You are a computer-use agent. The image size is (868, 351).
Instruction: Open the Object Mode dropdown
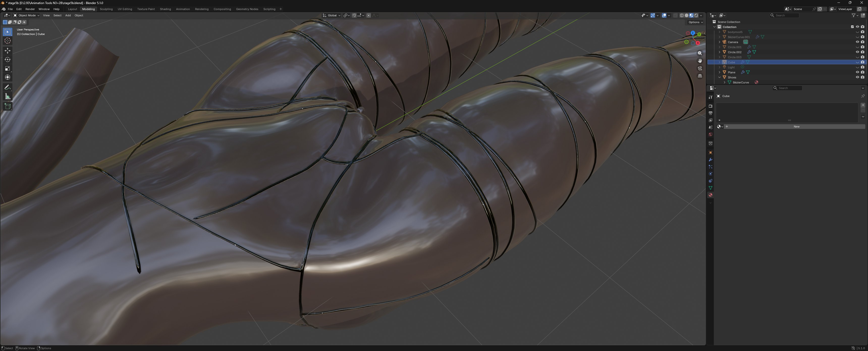coord(26,15)
